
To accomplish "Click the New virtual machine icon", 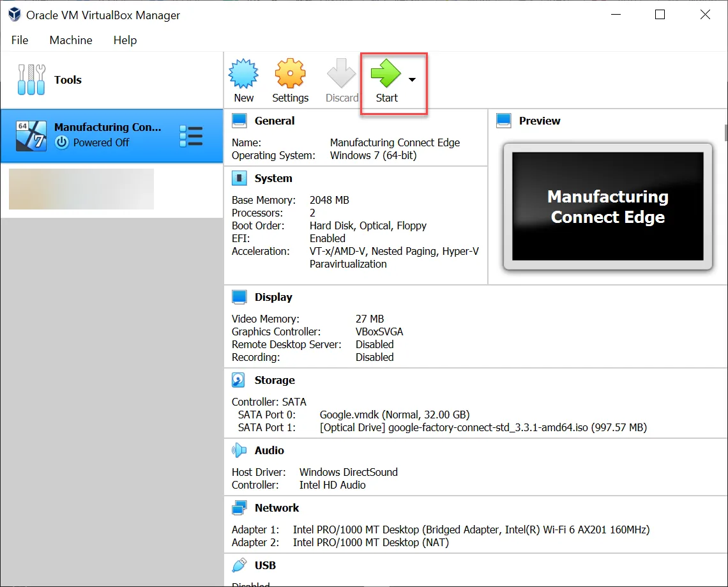I will click(243, 73).
